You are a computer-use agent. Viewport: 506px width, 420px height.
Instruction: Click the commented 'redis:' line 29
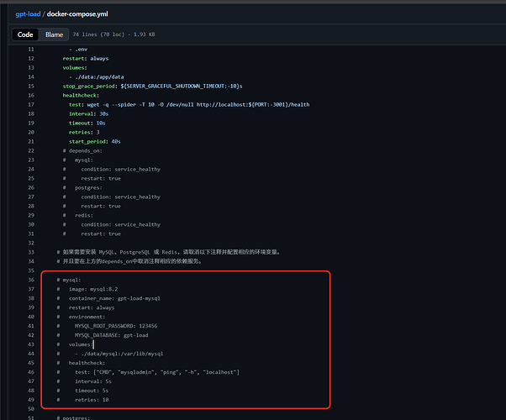(78, 215)
